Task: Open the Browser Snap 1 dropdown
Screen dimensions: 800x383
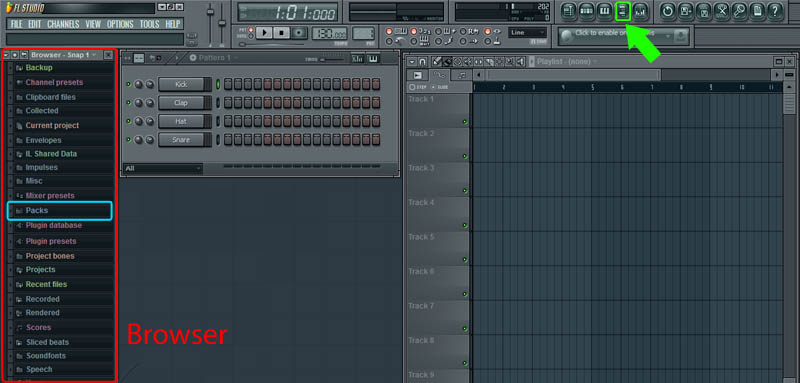Action: tap(94, 55)
